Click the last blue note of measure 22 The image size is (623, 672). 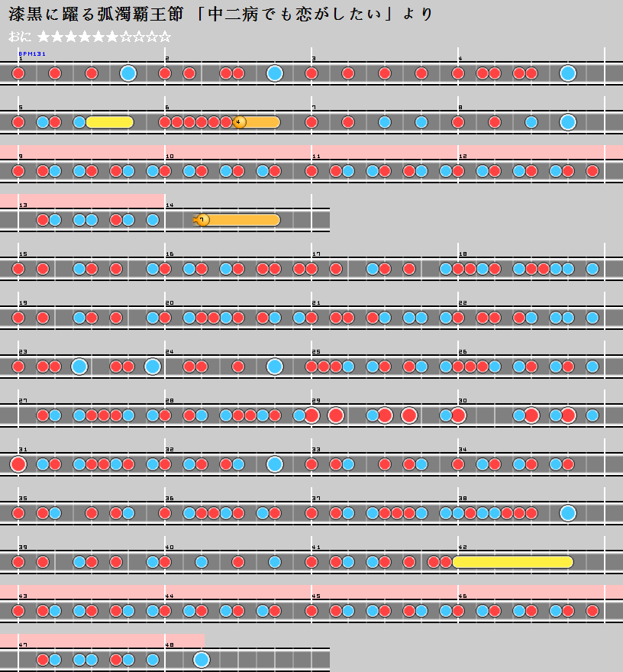pos(592,318)
